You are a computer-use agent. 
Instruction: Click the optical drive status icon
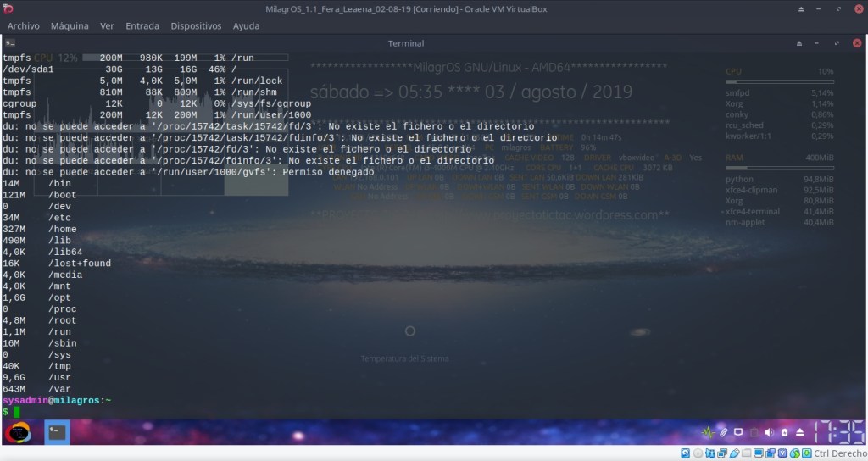tap(698, 453)
